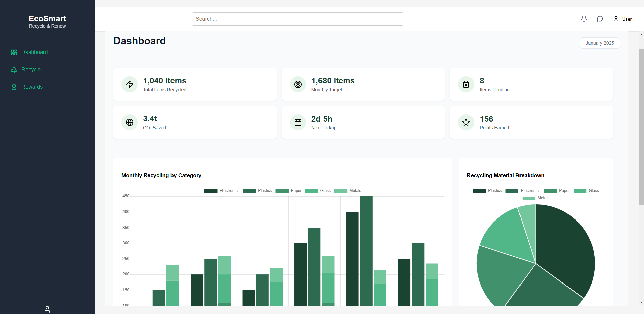Click the "156" points value
The height and width of the screenshot is (314, 644).
coord(486,119)
